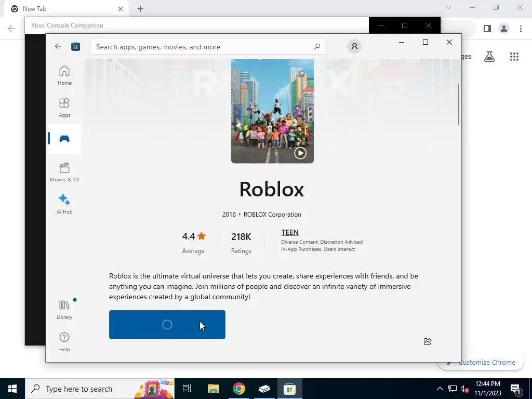
Task: Maximize the Xbox Console Companion window
Action: [x=404, y=25]
